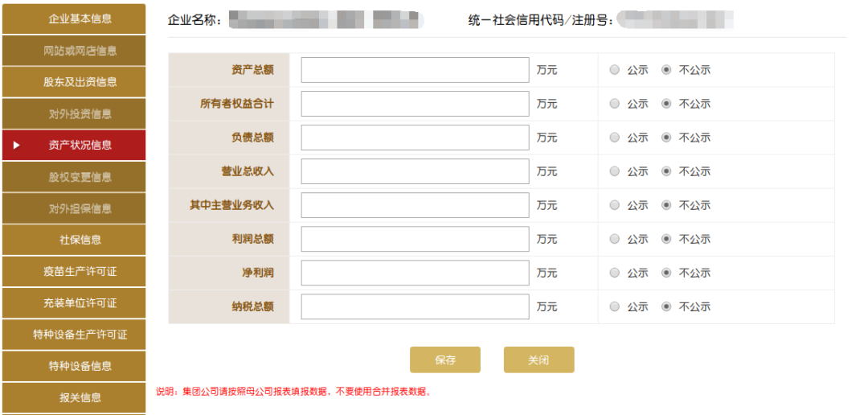Select 不公示 radio for 所有者权益合计

(666, 104)
